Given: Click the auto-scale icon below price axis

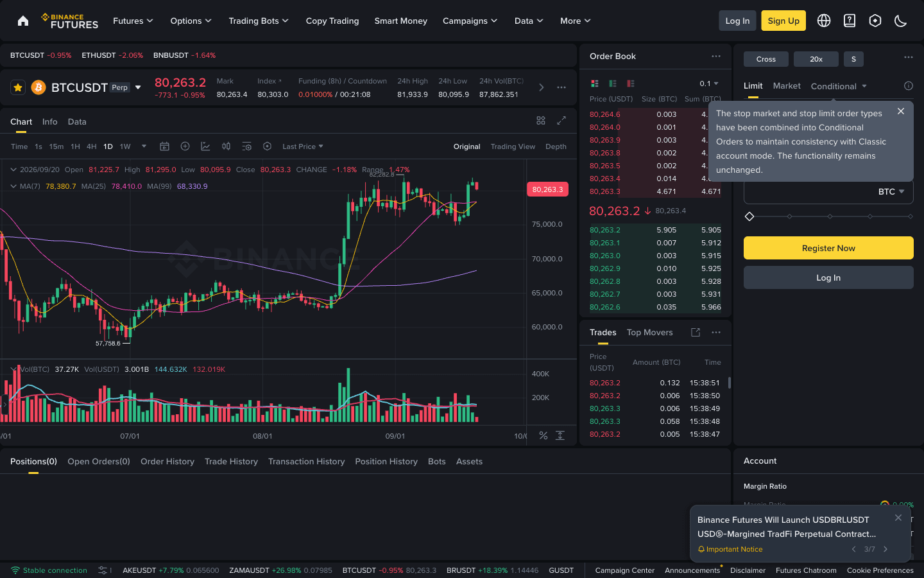Looking at the screenshot, I should 560,435.
